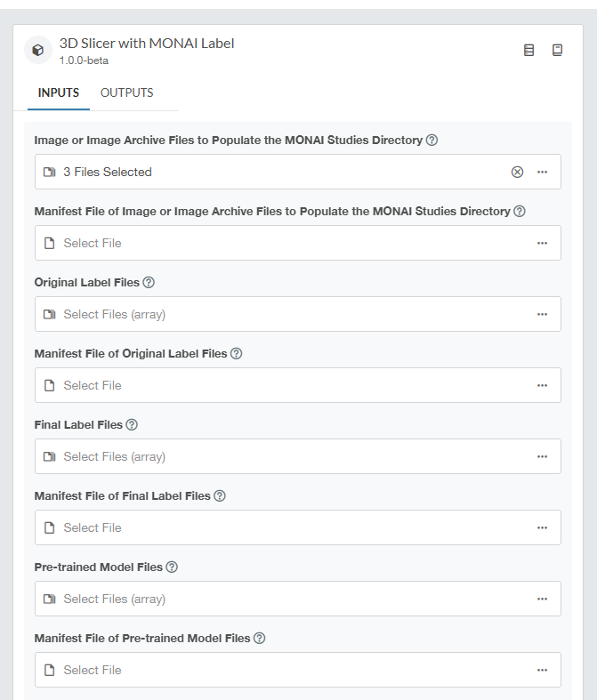Show help for Manifest File of Final Labels

[220, 496]
